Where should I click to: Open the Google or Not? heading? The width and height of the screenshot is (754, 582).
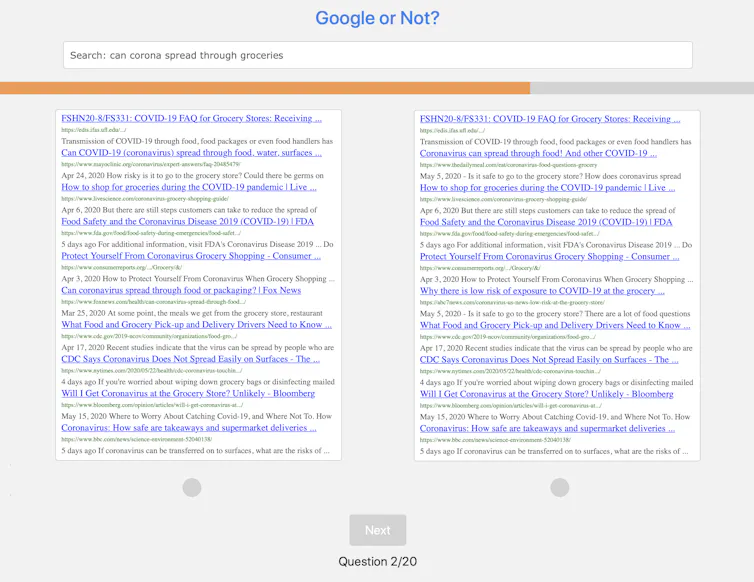click(x=377, y=18)
